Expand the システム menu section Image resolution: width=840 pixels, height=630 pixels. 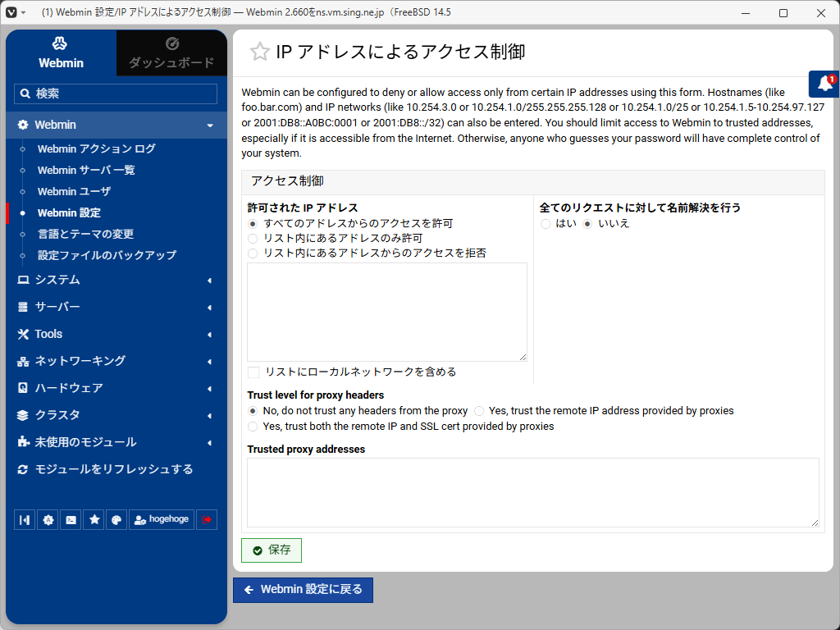116,281
